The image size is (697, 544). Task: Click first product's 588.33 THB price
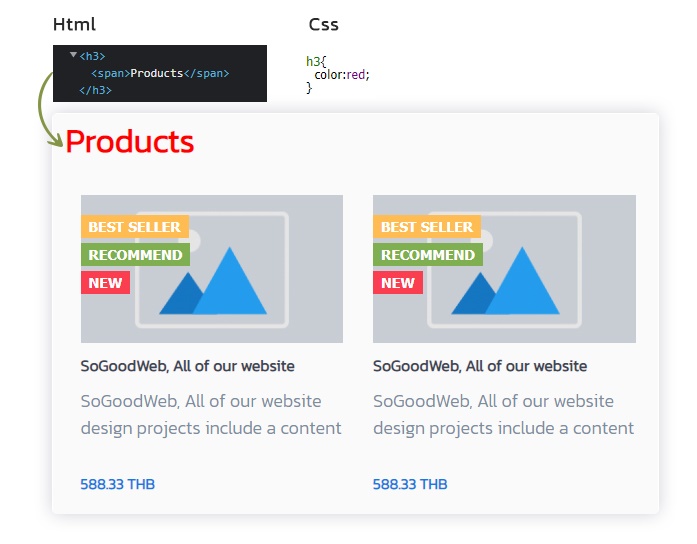click(117, 484)
